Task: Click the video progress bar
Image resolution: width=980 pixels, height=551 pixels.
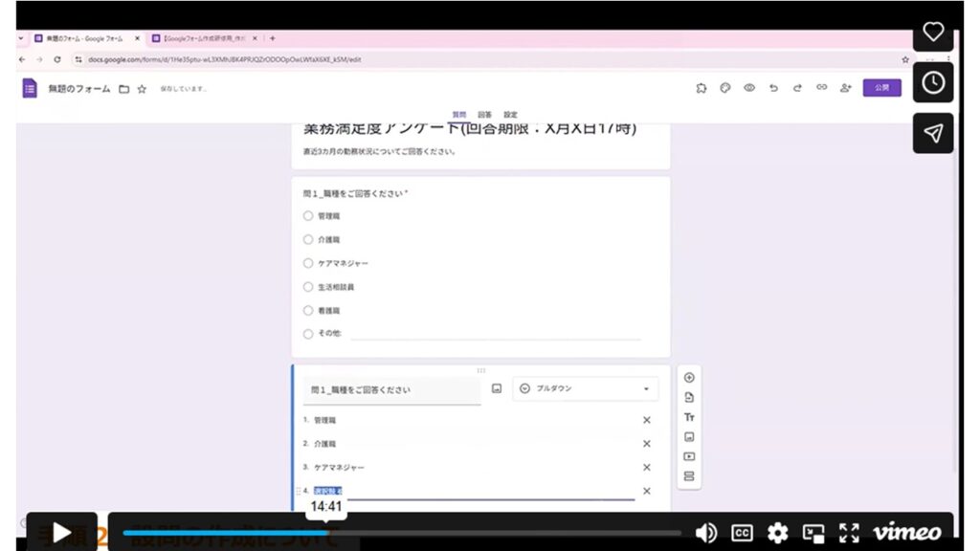Action: tap(402, 533)
